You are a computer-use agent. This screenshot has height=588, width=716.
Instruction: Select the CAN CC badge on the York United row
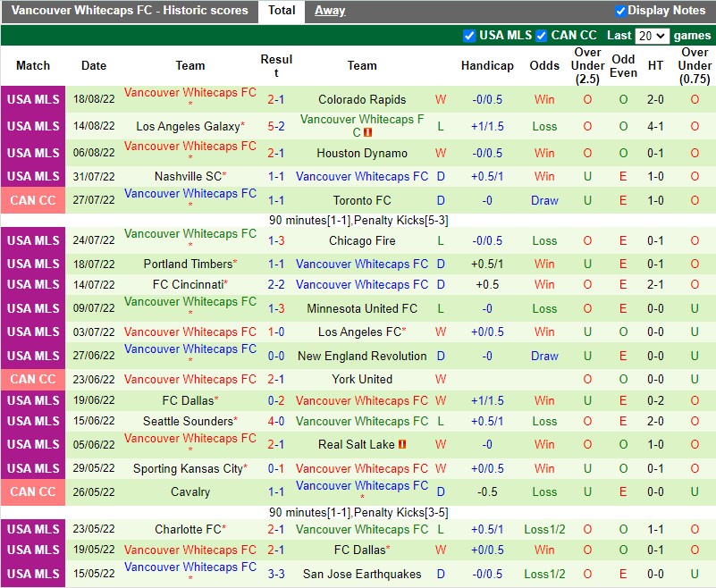[x=33, y=379]
